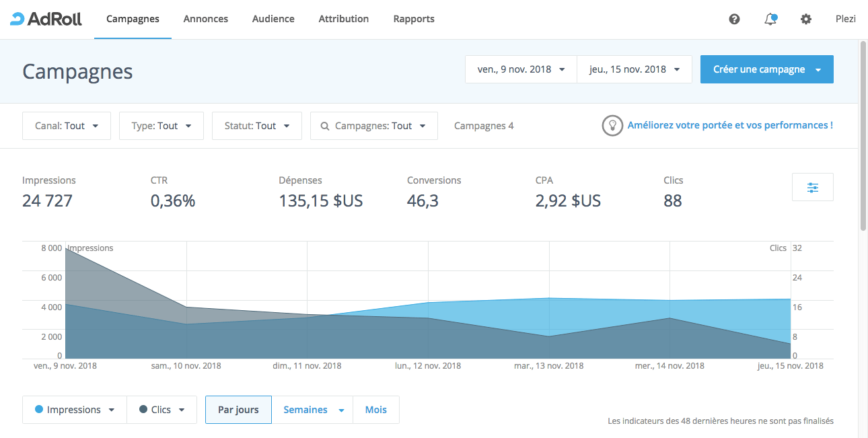Screen dimensions: 868x438
Task: Open the help question mark icon
Action: click(x=734, y=19)
